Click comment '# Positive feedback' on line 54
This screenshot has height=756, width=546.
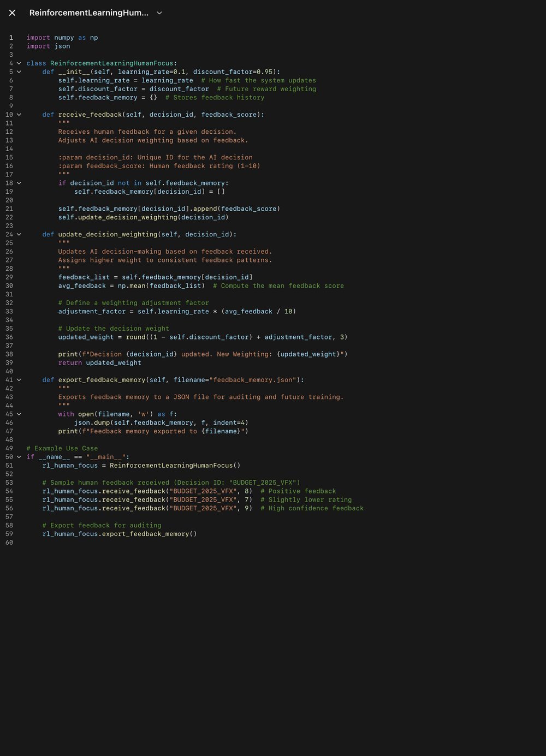coord(298,491)
